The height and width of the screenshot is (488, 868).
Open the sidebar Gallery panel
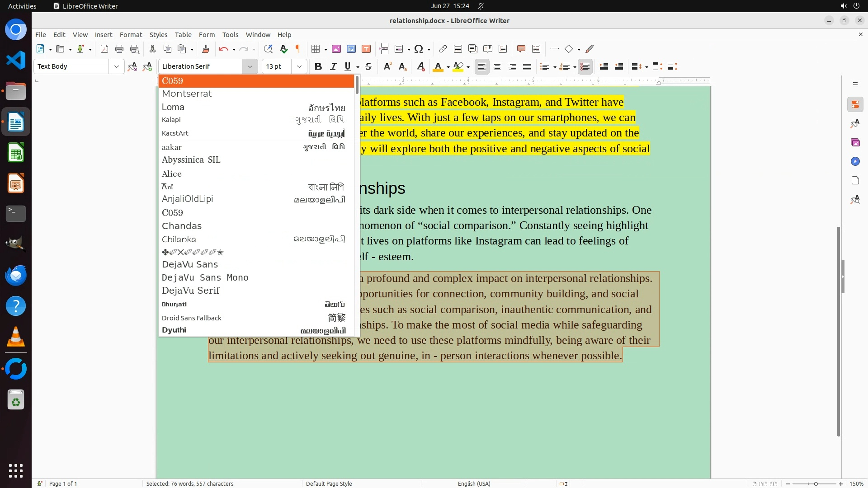tap(855, 142)
